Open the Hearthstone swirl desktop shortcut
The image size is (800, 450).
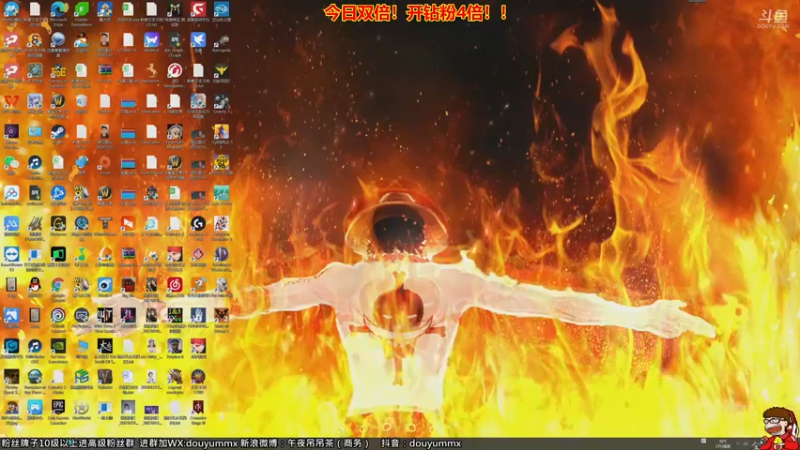tap(35, 70)
